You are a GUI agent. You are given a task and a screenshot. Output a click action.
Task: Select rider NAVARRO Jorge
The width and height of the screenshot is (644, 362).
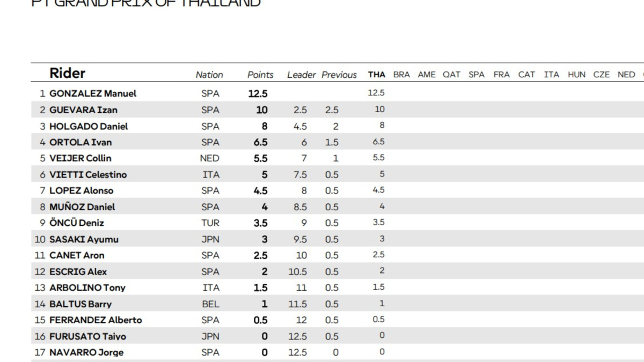click(86, 353)
